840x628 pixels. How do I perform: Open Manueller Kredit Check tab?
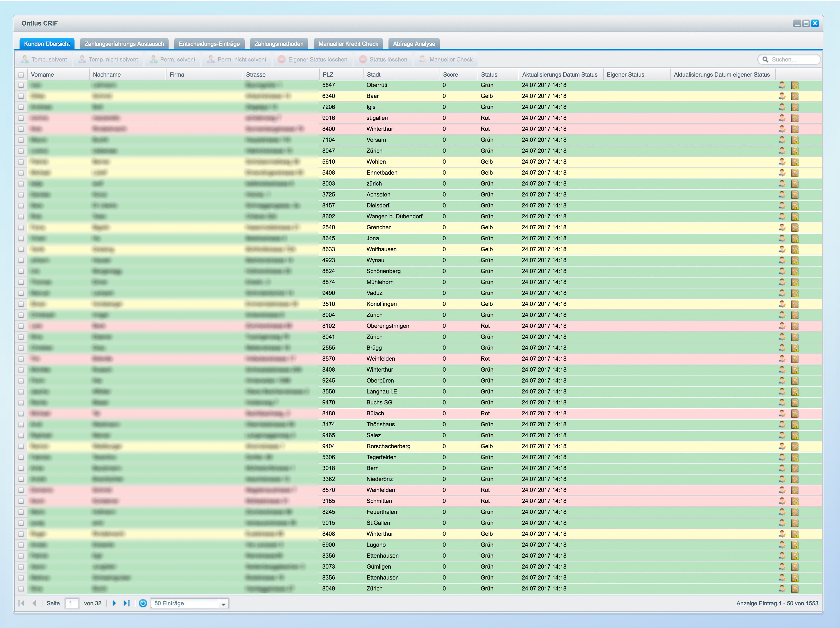pyautogui.click(x=348, y=44)
